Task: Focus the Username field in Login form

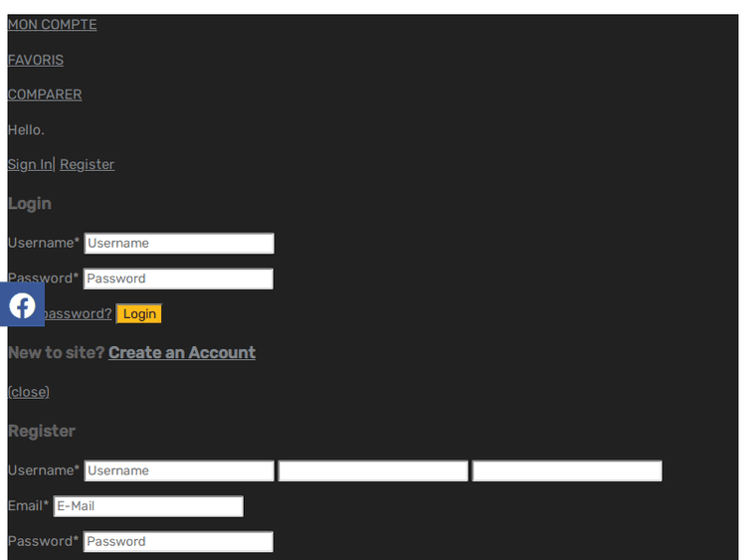Action: click(x=179, y=244)
